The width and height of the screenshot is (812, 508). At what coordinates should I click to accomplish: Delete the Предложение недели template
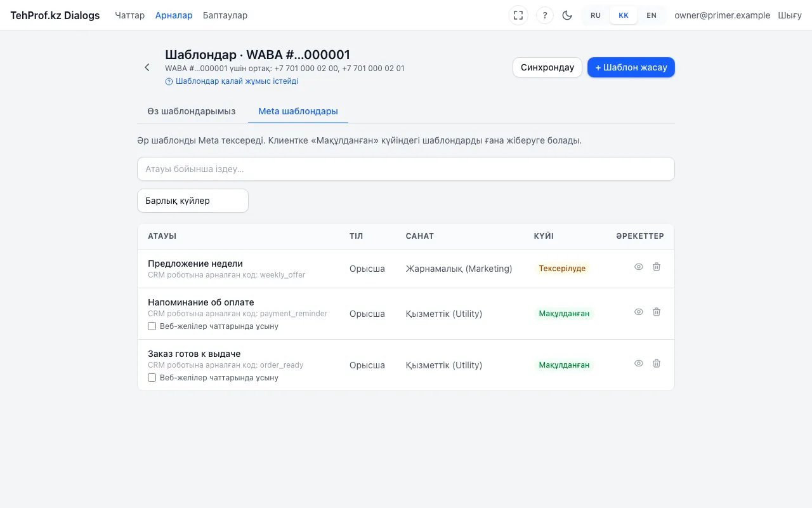pos(657,267)
